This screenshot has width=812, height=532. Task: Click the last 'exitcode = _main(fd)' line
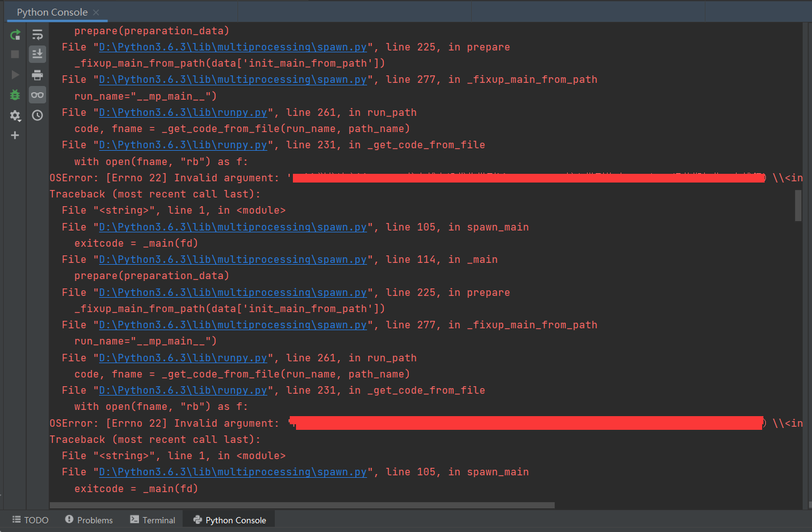point(136,488)
